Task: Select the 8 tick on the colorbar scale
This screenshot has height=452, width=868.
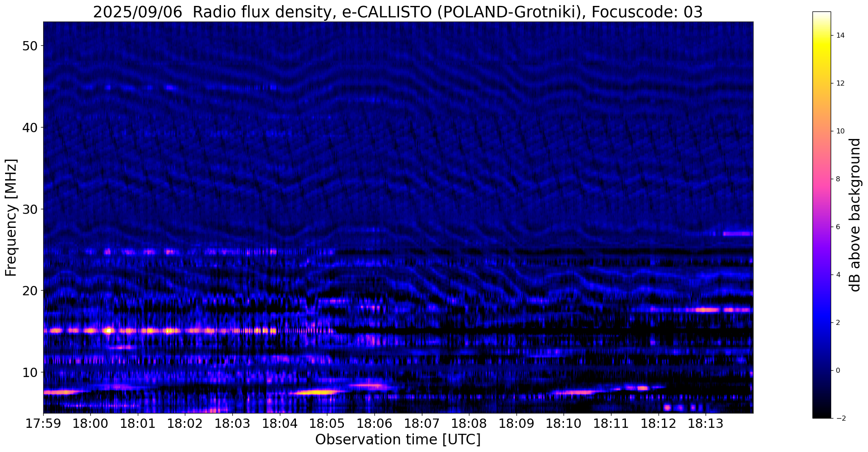Action: [837, 179]
